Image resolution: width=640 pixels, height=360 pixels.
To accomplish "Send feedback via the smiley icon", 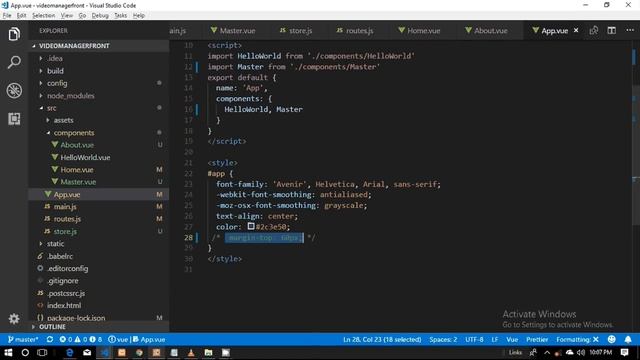I will pos(611,340).
